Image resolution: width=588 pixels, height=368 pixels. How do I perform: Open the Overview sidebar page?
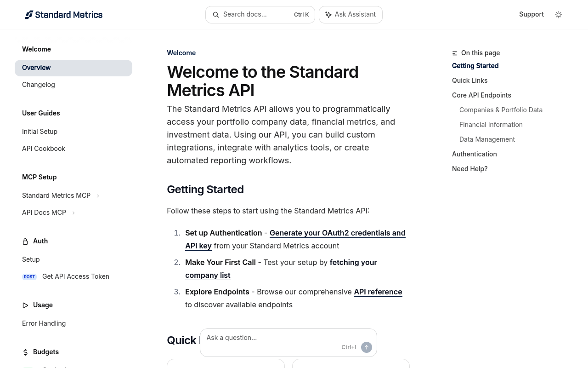click(x=73, y=68)
